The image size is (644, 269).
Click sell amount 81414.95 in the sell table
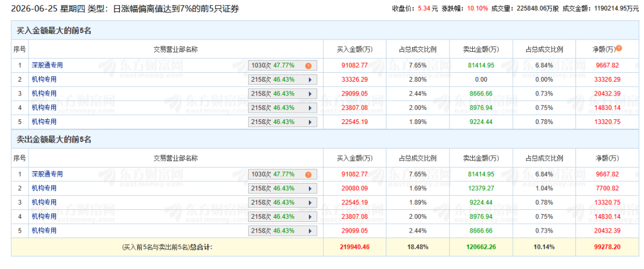click(481, 174)
